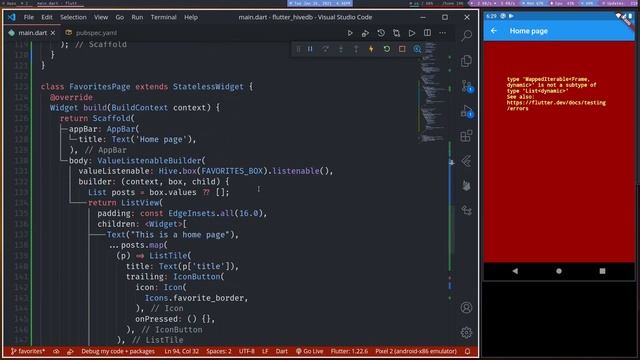
Task: Open the Search view in the activity bar
Action: [x=467, y=36]
